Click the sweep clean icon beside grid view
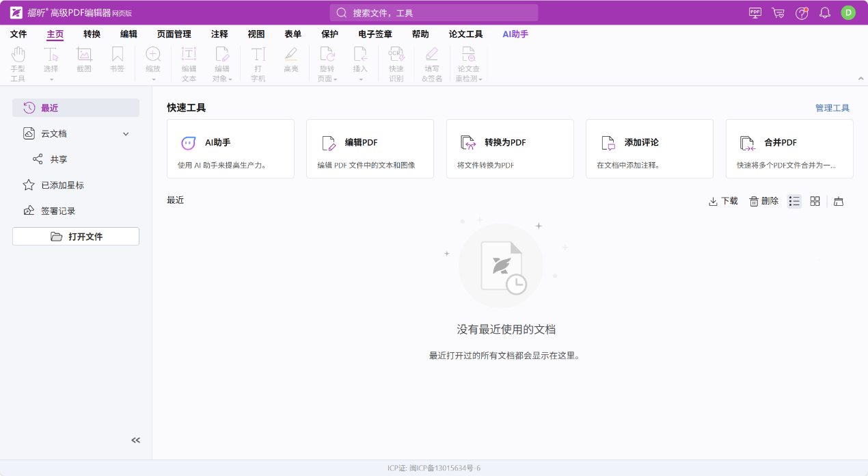 click(839, 201)
